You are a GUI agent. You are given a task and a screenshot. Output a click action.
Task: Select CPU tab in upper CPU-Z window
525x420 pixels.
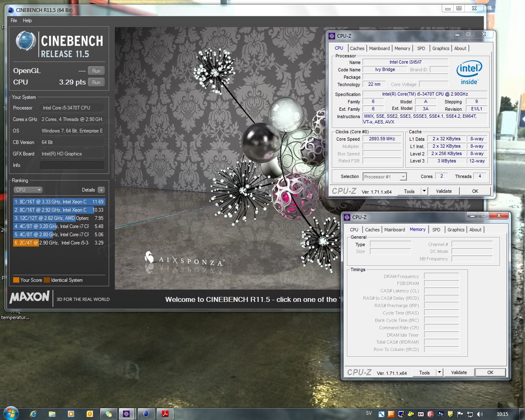(x=339, y=48)
